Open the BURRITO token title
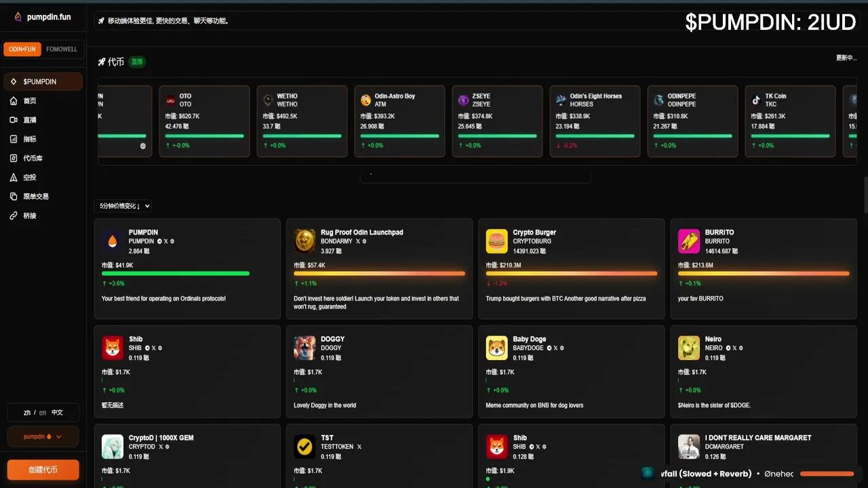 pyautogui.click(x=719, y=232)
